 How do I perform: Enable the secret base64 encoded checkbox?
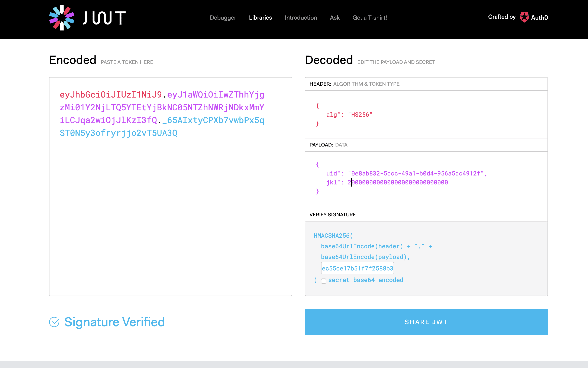pos(323,281)
